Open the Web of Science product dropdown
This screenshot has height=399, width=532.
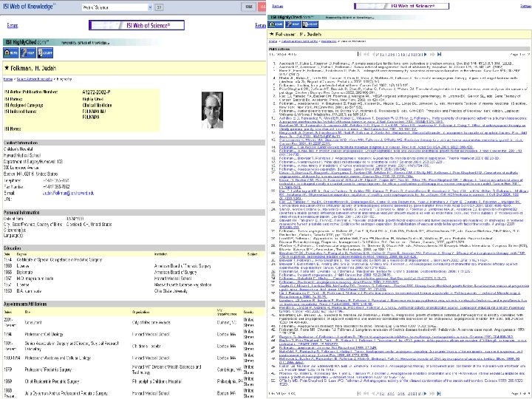click(x=117, y=7)
